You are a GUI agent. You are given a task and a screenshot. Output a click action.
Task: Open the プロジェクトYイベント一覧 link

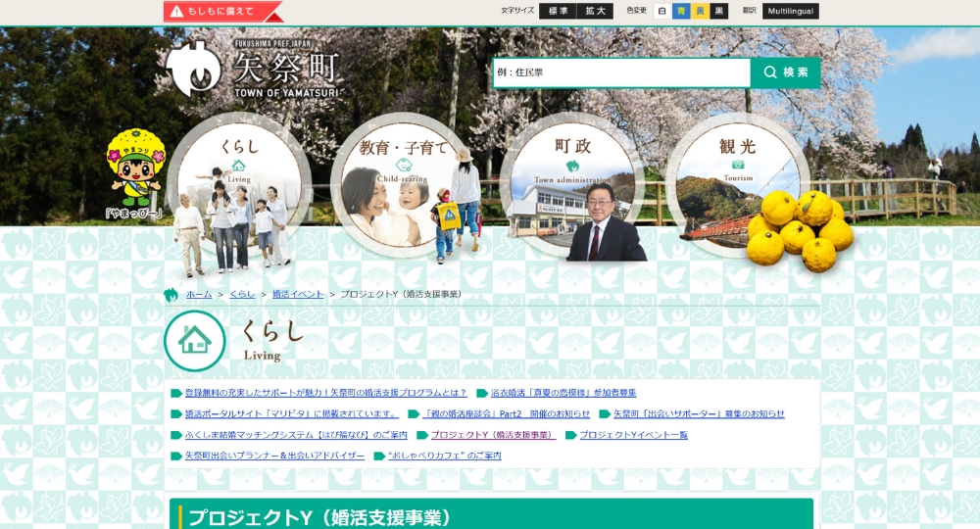click(x=633, y=435)
